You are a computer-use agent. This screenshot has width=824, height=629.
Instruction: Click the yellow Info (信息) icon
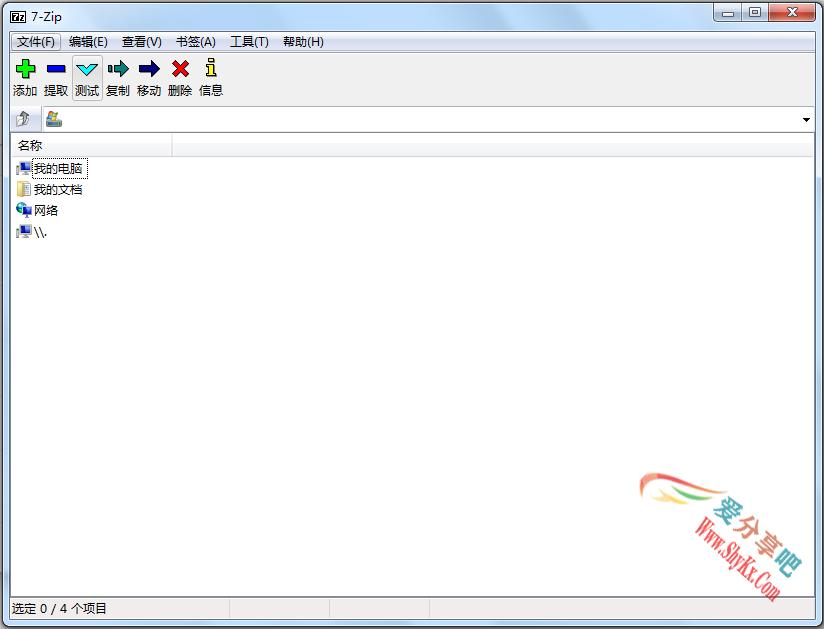point(211,69)
